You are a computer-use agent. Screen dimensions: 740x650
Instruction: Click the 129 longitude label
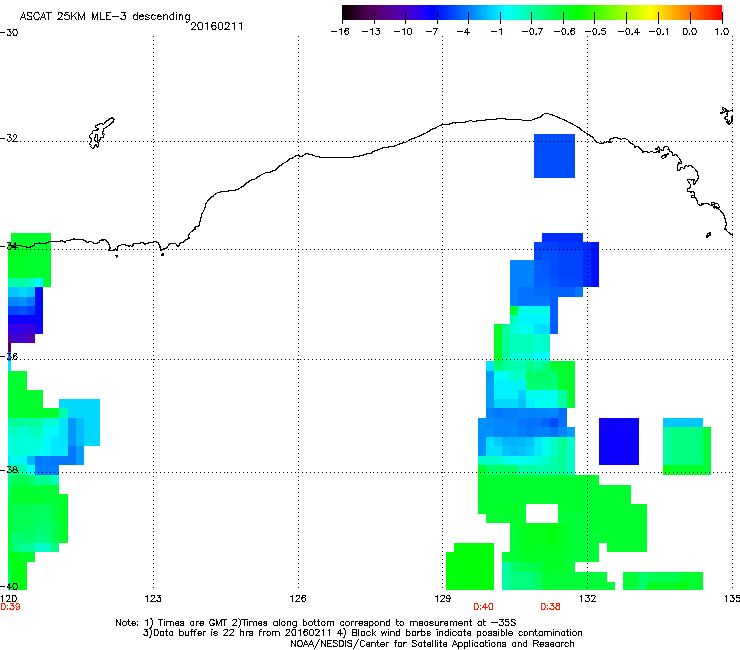[x=442, y=599]
